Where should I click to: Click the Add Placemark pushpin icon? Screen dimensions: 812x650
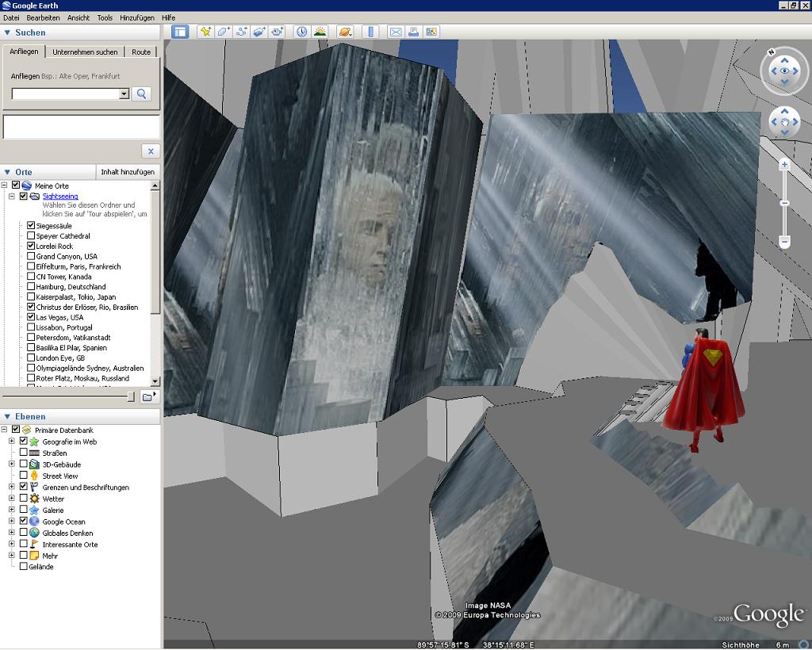205,32
